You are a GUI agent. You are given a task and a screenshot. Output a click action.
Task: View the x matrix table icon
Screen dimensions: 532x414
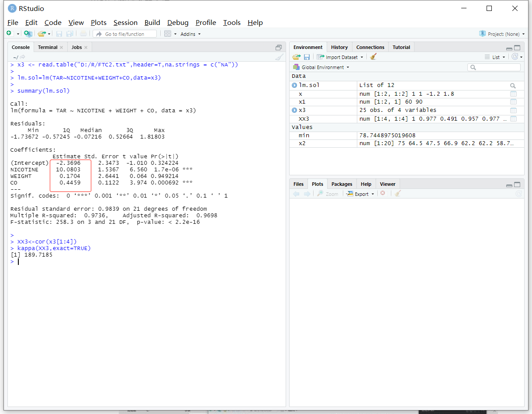click(x=513, y=94)
